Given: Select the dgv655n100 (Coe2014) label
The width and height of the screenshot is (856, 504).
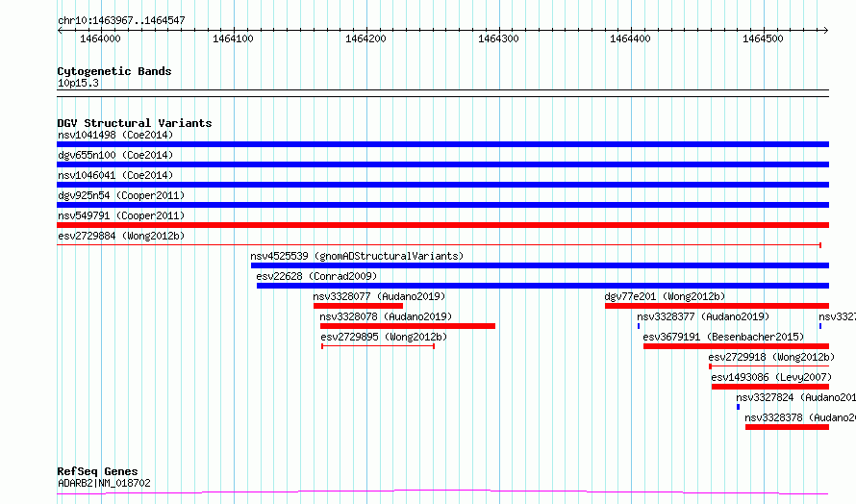Looking at the screenshot, I should (115, 155).
